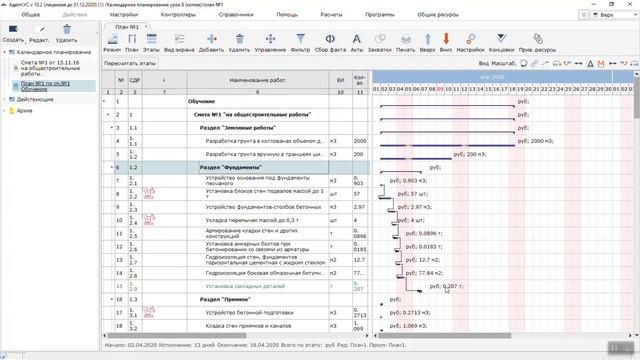Viewport: 640px width, 360px height.
Task: Click the rightmost icon in Gantt toolbar
Action: click(x=634, y=63)
